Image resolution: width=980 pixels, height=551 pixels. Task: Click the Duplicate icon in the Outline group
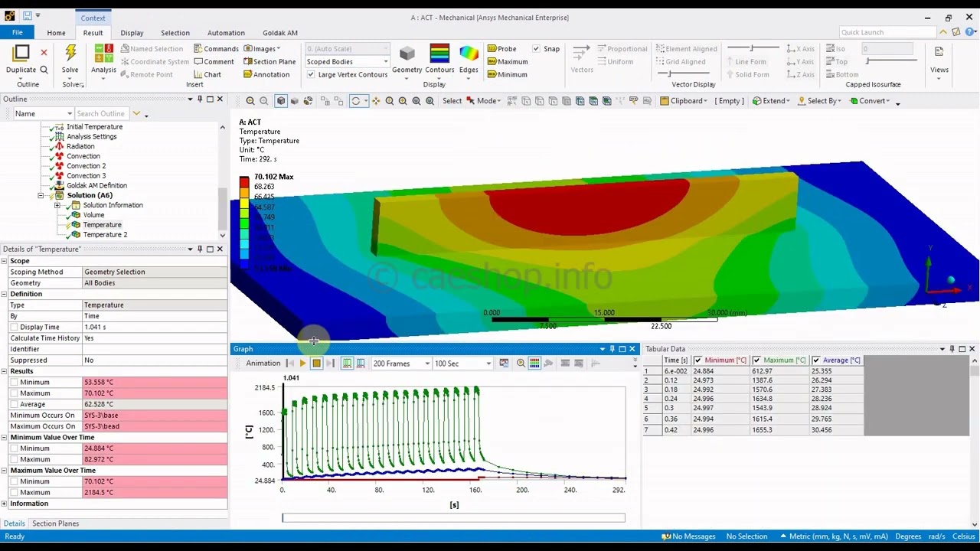(x=21, y=54)
